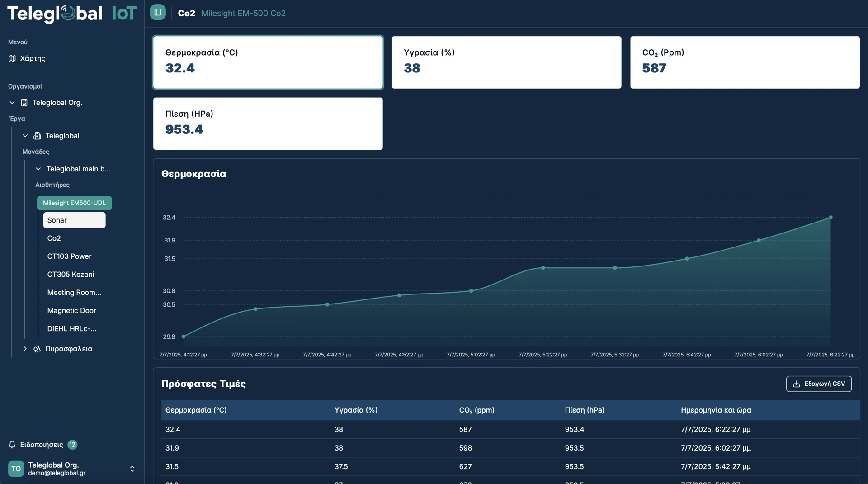Click the notifications bell icon
This screenshot has height=484, width=868.
12,445
